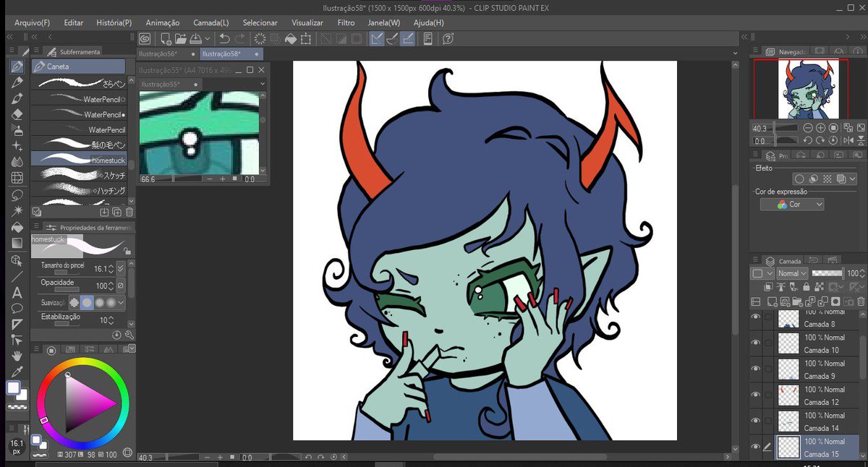The width and height of the screenshot is (868, 467).
Task: Hide the Camada 9 layer
Action: pos(756,369)
